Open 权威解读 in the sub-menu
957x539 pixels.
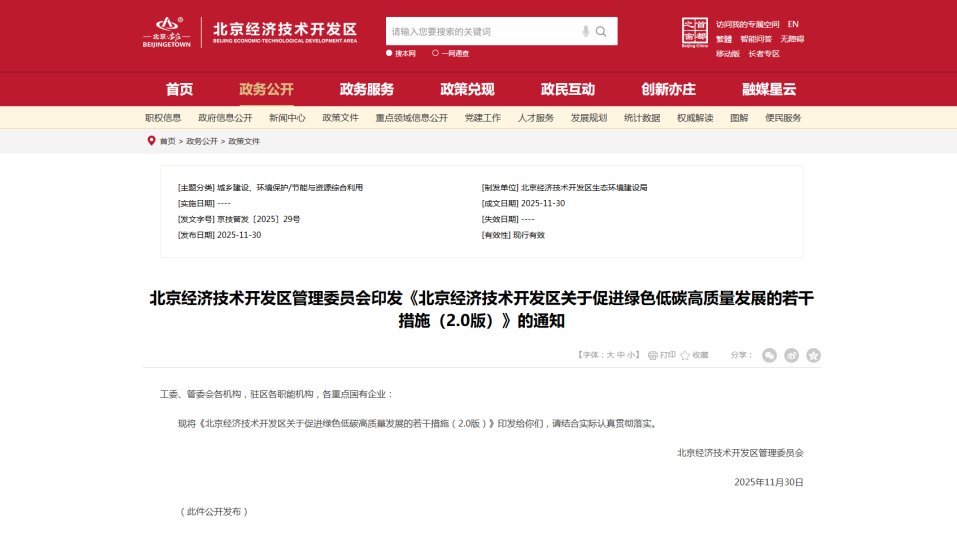tap(695, 118)
